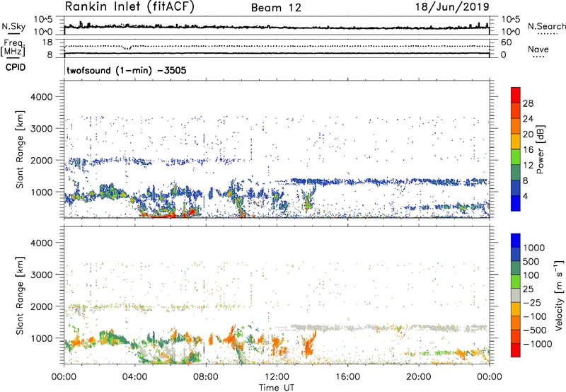The height and width of the screenshot is (392, 566).
Task: Click the 'Freq. [MHz]' axis label
Action: point(13,48)
